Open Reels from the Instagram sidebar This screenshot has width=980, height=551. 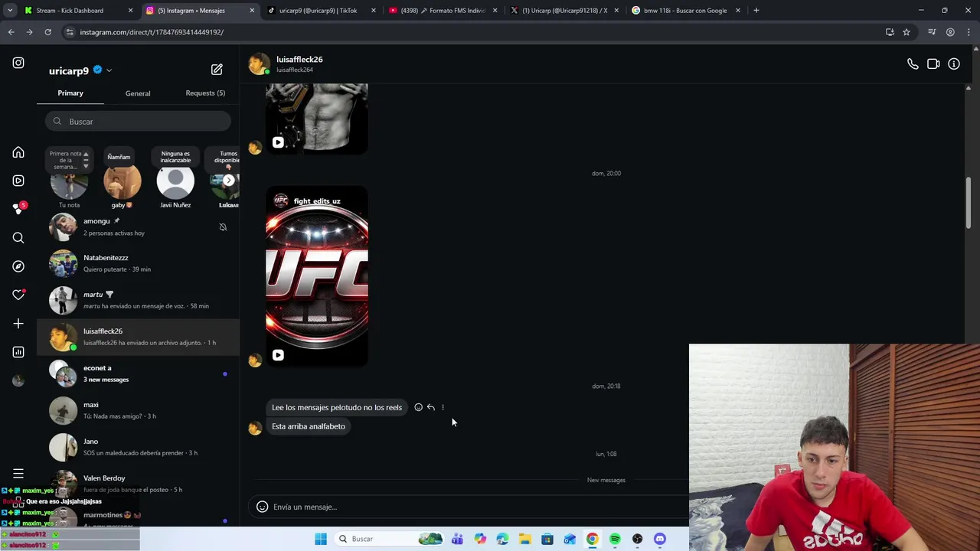[x=18, y=181]
